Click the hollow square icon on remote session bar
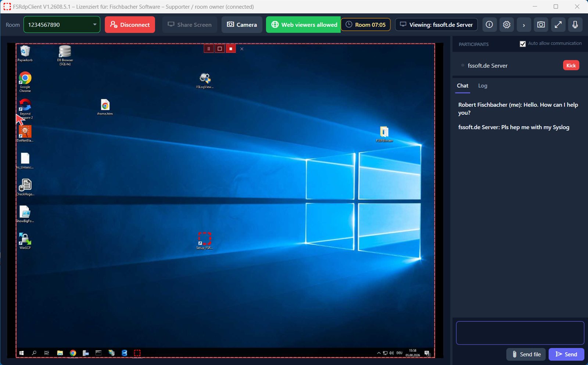Image resolution: width=588 pixels, height=365 pixels. tap(220, 49)
